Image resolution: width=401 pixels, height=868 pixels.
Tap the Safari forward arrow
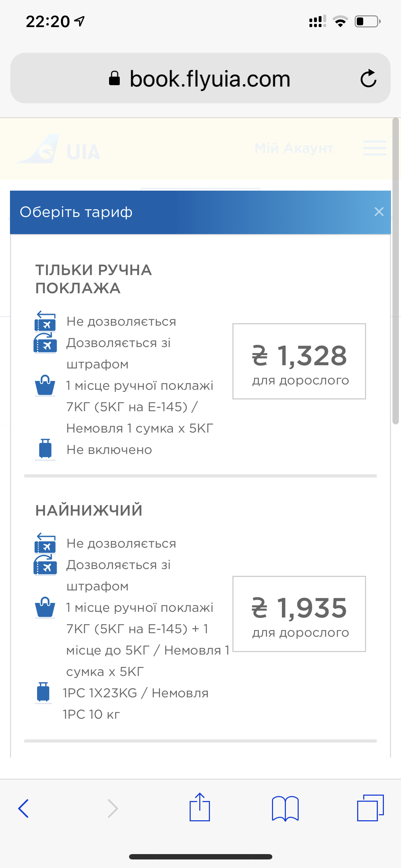[x=113, y=808]
